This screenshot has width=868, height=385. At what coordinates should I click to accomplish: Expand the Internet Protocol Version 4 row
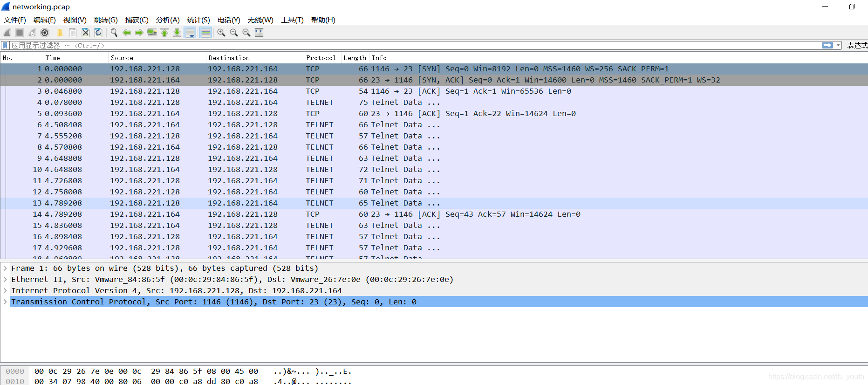[x=5, y=290]
